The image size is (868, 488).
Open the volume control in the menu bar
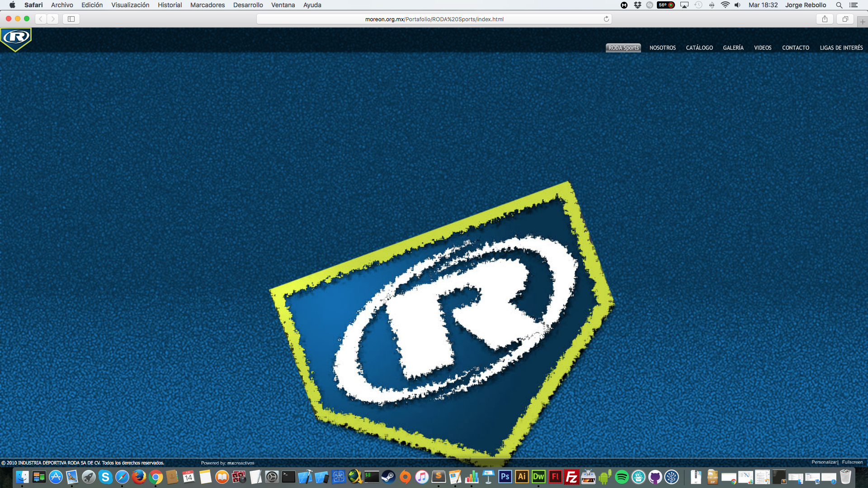pos(737,5)
